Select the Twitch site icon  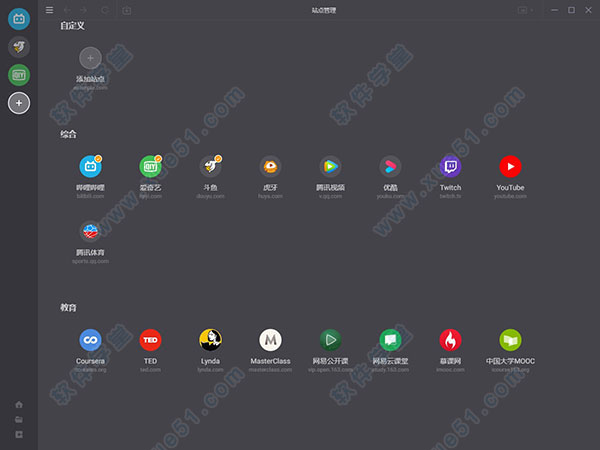[450, 166]
